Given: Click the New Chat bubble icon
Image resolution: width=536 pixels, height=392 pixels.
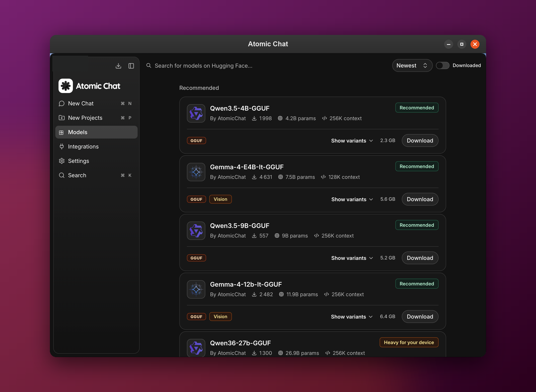Looking at the screenshot, I should click(62, 103).
